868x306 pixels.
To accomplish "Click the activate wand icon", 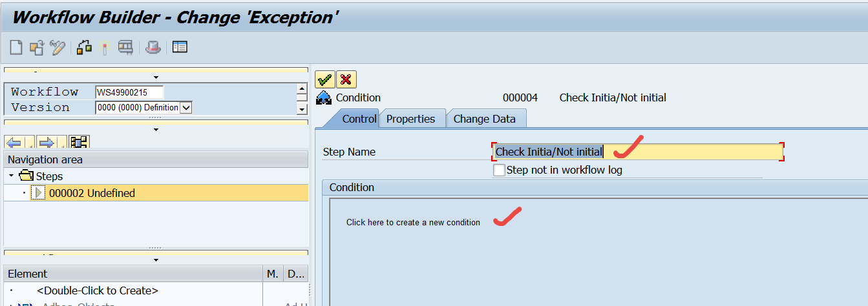I will (x=105, y=47).
